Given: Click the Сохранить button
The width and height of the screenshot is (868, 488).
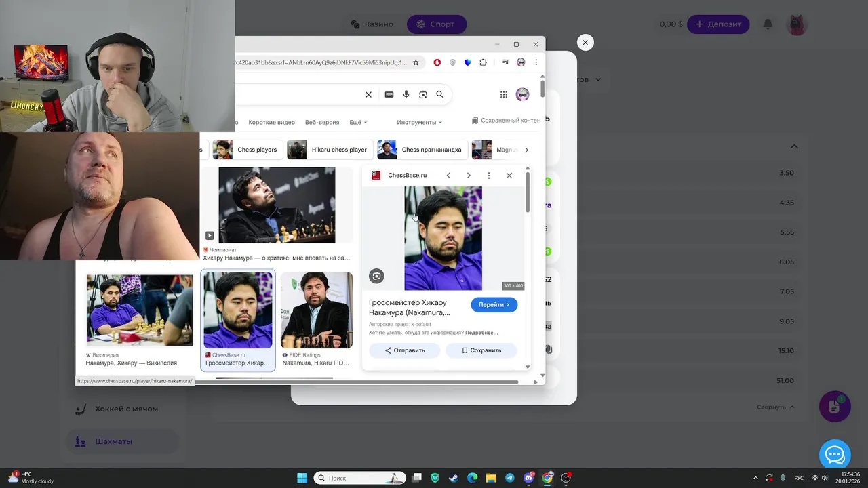Looking at the screenshot, I should [x=481, y=350].
